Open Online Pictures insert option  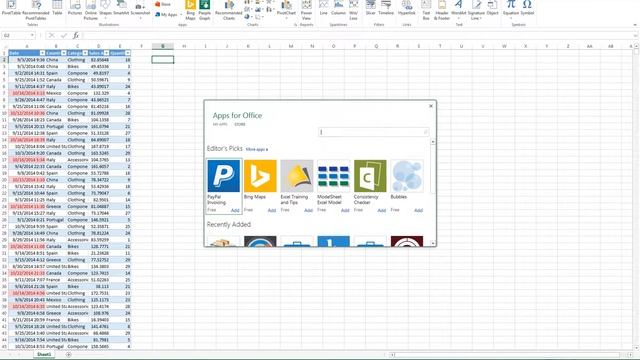(x=91, y=10)
